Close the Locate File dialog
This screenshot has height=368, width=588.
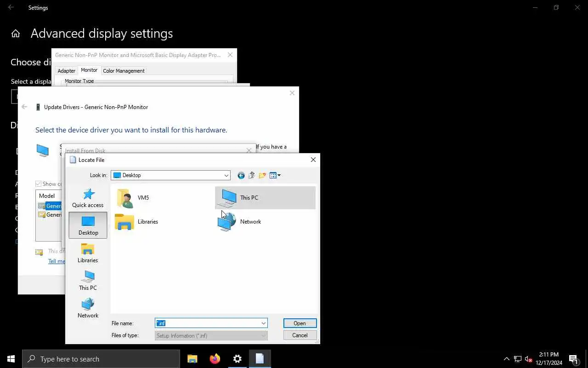pos(313,160)
